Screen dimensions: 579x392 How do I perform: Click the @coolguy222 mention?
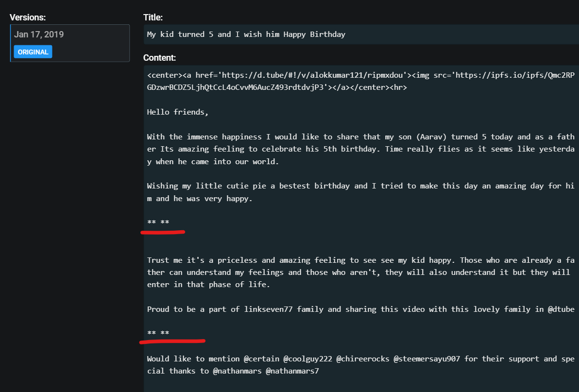[x=307, y=359]
